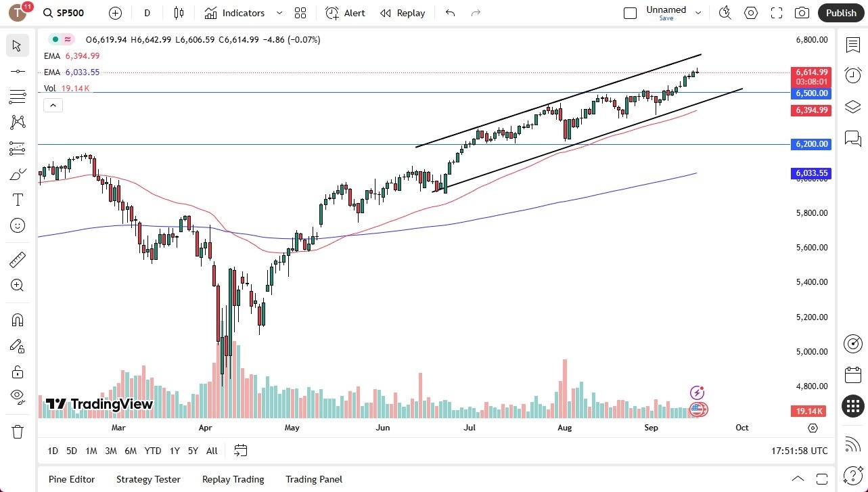Open the layout save dropdown next to Unnamed
The width and height of the screenshot is (868, 492).
pyautogui.click(x=698, y=12)
